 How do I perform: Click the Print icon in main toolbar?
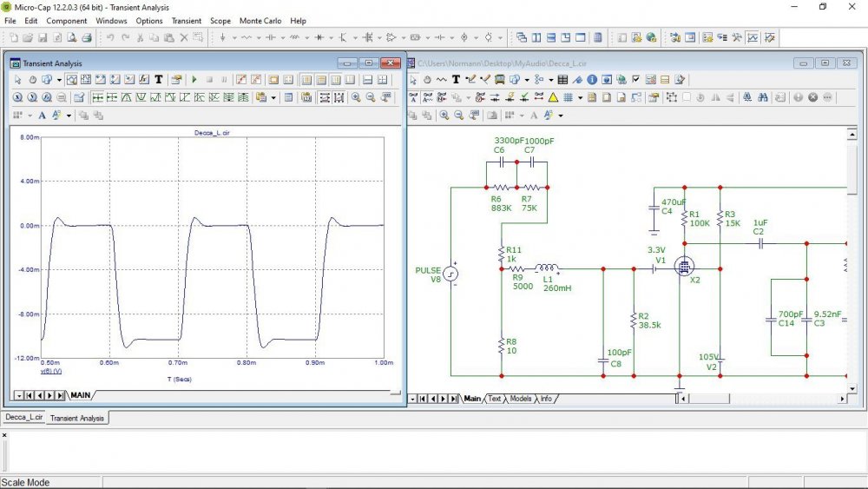pyautogui.click(x=86, y=38)
